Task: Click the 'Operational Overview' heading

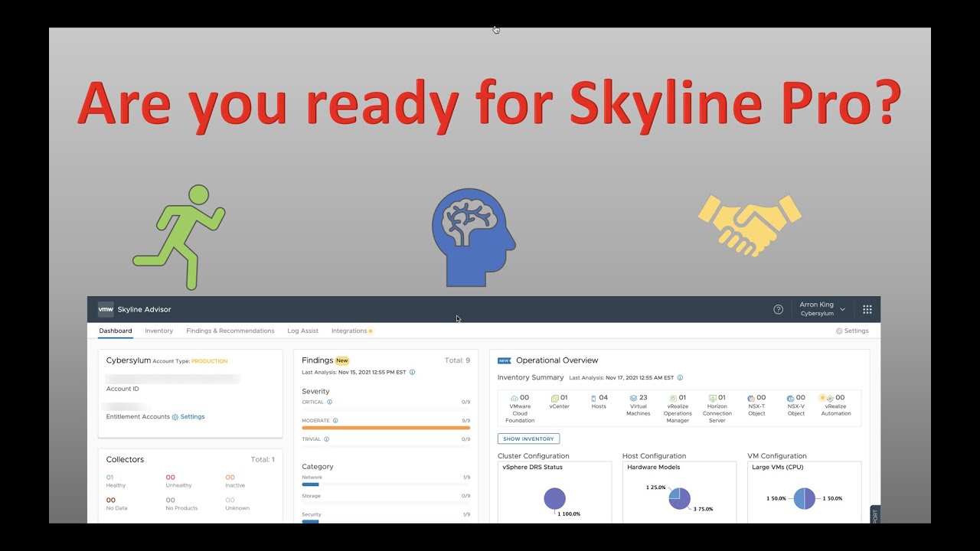Action: [557, 360]
